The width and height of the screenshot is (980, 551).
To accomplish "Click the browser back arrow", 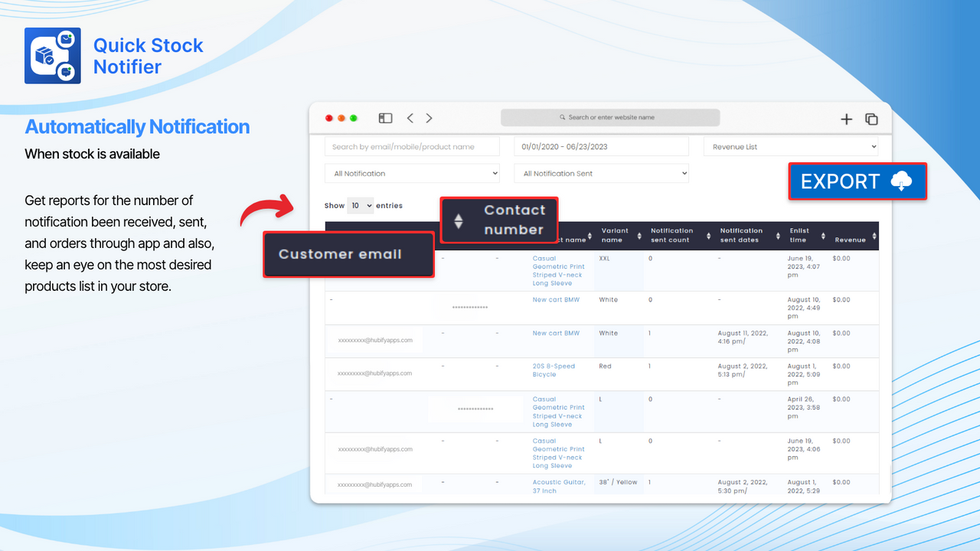I will point(410,118).
